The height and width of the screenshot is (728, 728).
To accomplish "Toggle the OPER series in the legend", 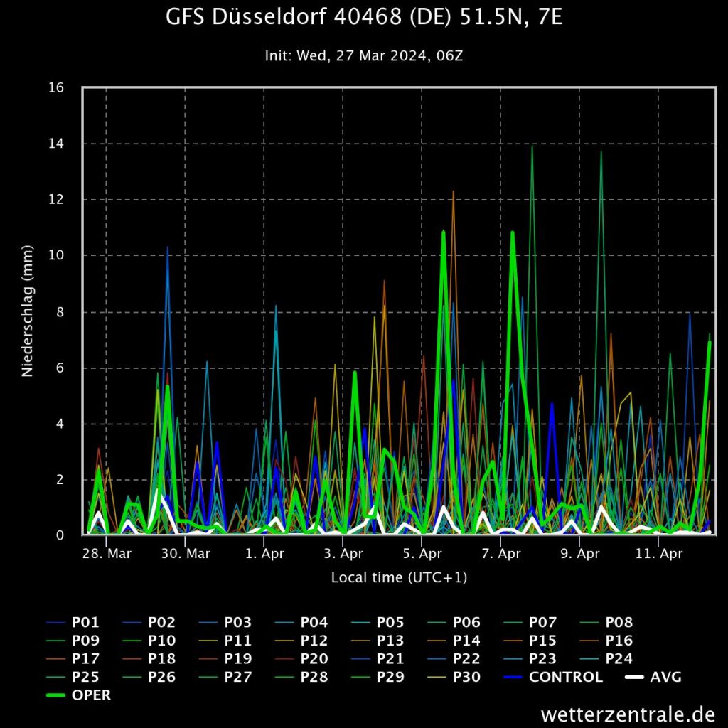I will pyautogui.click(x=91, y=695).
